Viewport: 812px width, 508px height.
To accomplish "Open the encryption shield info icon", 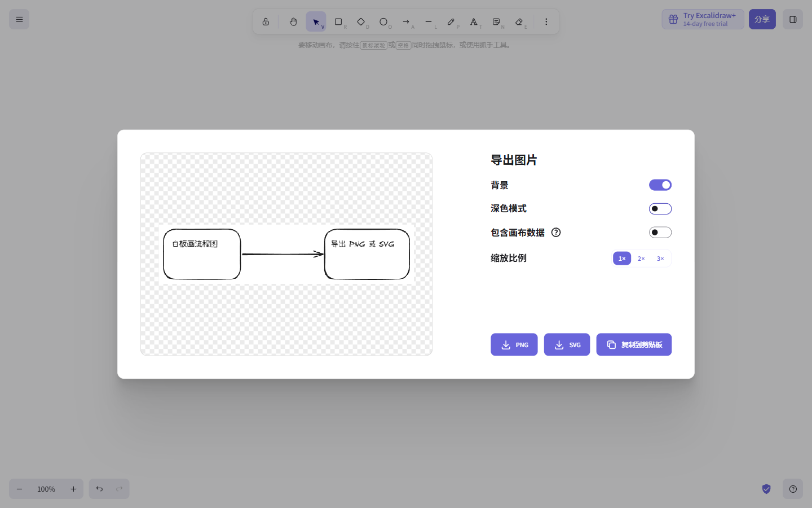I will coord(766,489).
